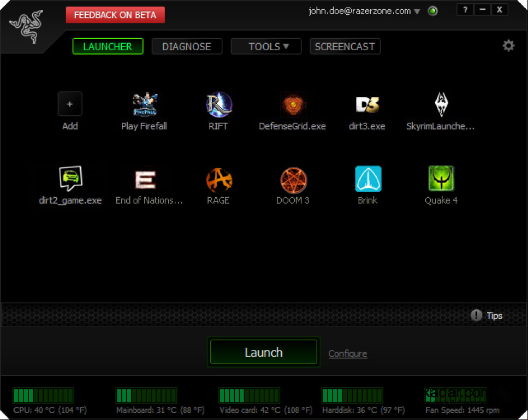Click the Razer snake logo

point(27,27)
